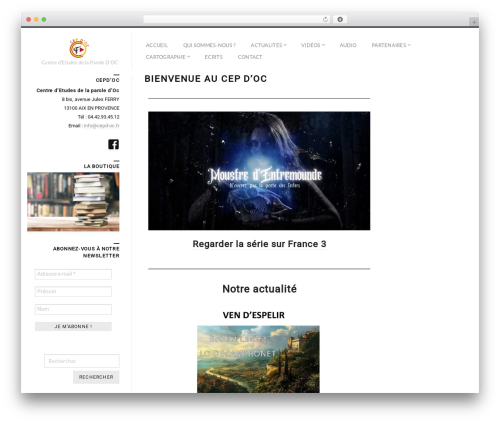This screenshot has height=423, width=500.
Task: Go to the Accueil menu item
Action: pyautogui.click(x=157, y=45)
